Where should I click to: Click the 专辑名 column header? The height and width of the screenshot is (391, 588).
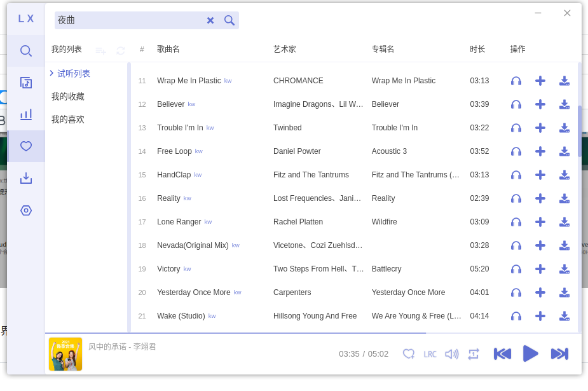pyautogui.click(x=383, y=49)
